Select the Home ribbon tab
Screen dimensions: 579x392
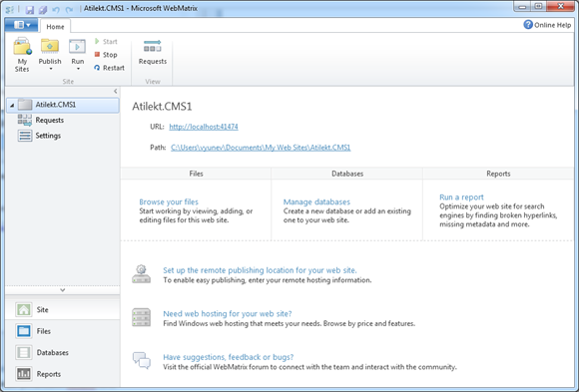55,27
